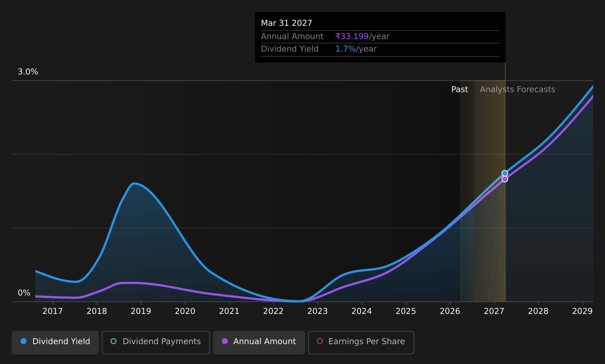
Task: Click the 2017 x-axis year label
Action: [53, 311]
